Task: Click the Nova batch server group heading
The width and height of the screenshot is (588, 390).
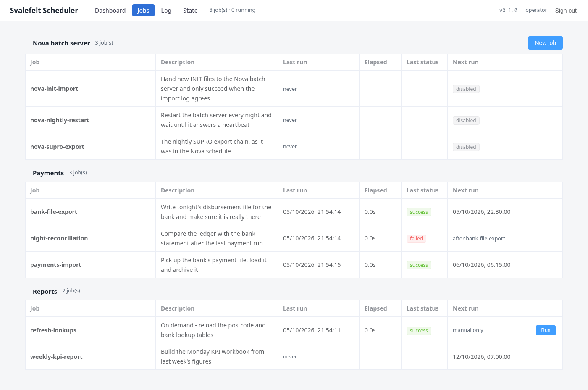Action: tap(61, 43)
